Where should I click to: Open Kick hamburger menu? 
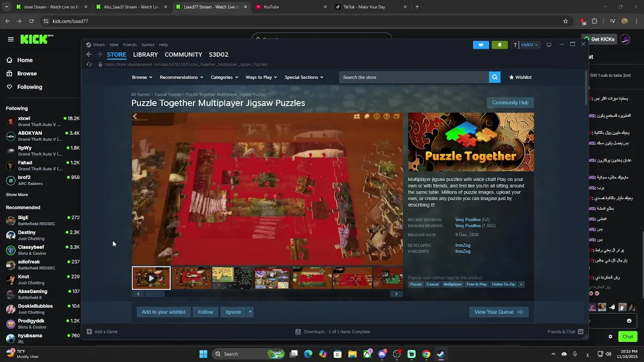click(x=11, y=39)
